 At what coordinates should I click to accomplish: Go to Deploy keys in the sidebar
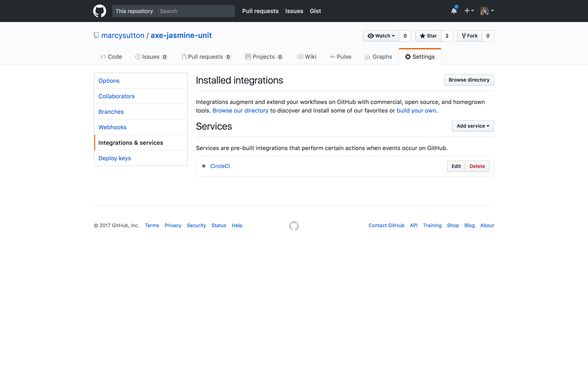coord(115,158)
